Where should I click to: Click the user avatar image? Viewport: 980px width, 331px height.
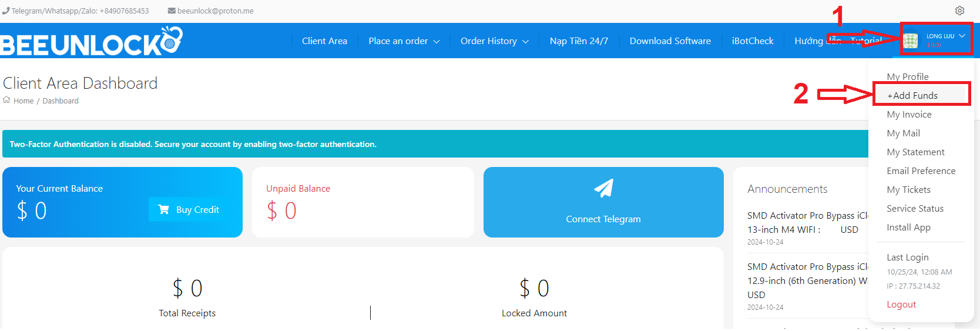pyautogui.click(x=911, y=41)
